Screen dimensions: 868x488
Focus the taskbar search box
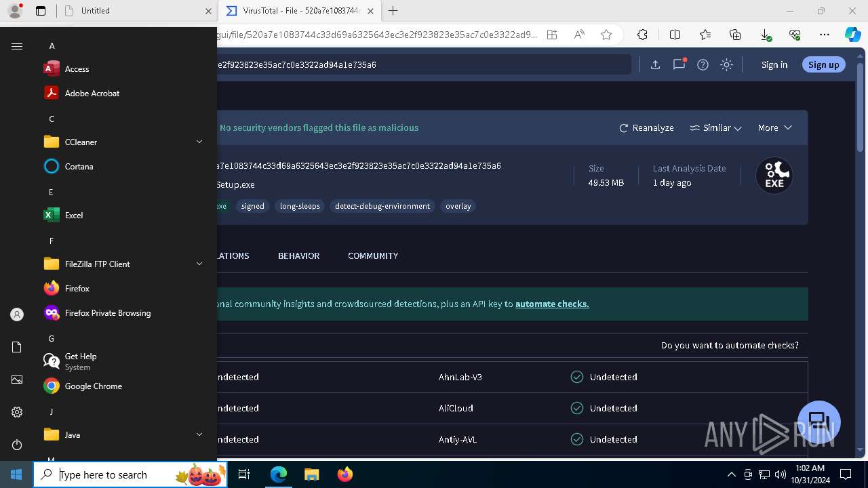[x=130, y=474]
